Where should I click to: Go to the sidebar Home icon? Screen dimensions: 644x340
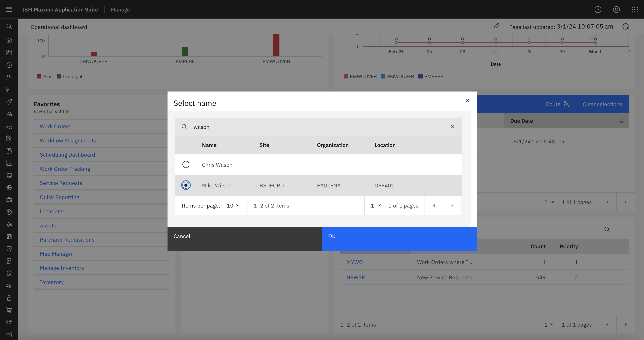click(x=9, y=40)
